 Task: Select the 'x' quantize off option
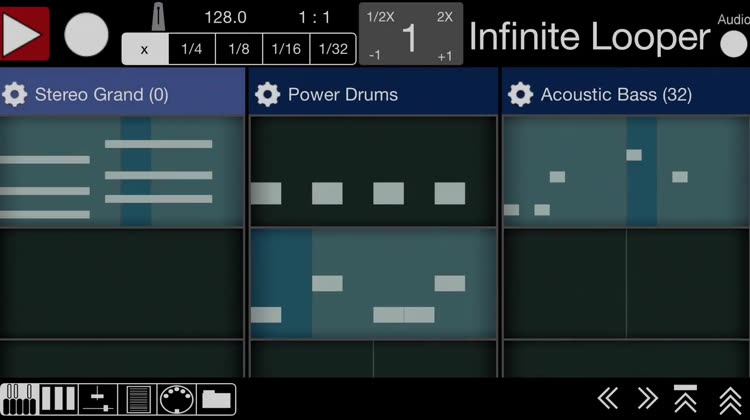pos(145,49)
